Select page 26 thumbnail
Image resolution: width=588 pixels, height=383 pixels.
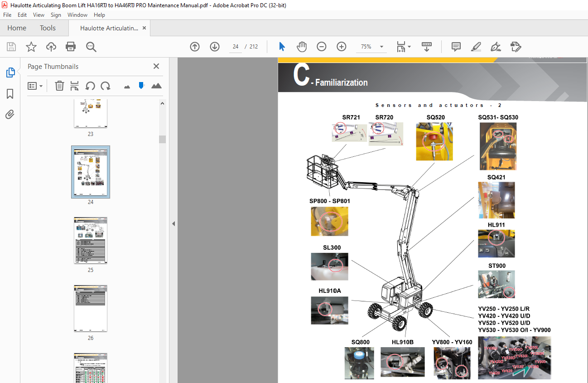[x=91, y=308]
